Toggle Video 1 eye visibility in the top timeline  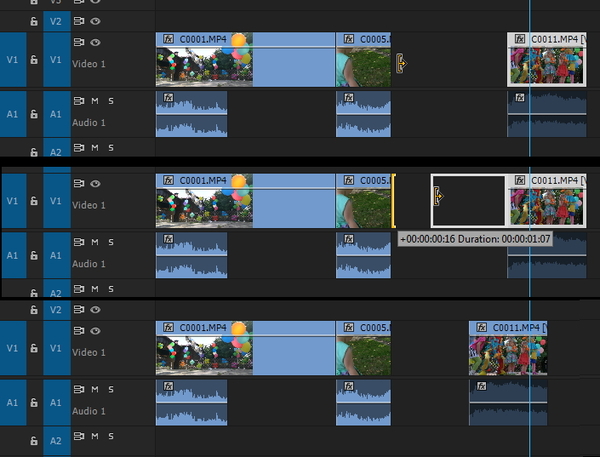[96, 43]
